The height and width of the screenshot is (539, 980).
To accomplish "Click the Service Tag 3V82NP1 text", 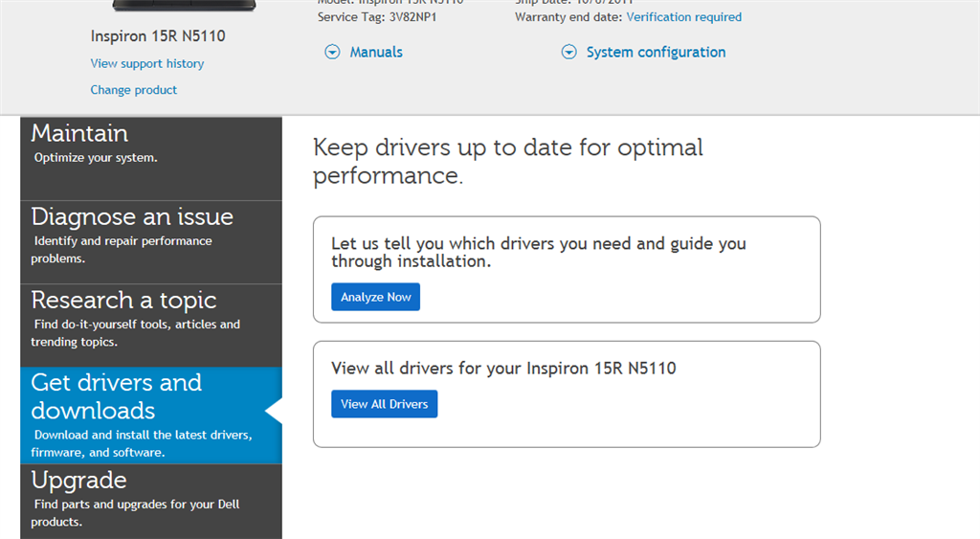I will pyautogui.click(x=377, y=17).
